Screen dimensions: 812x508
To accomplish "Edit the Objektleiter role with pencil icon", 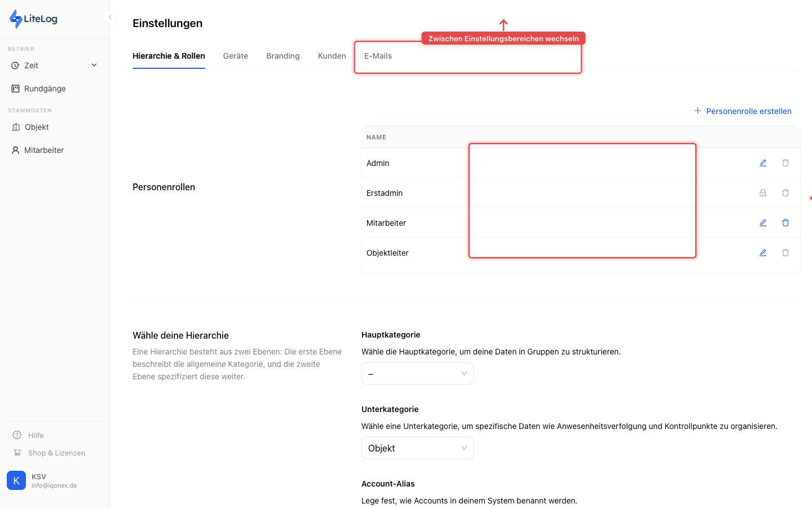I will point(763,253).
